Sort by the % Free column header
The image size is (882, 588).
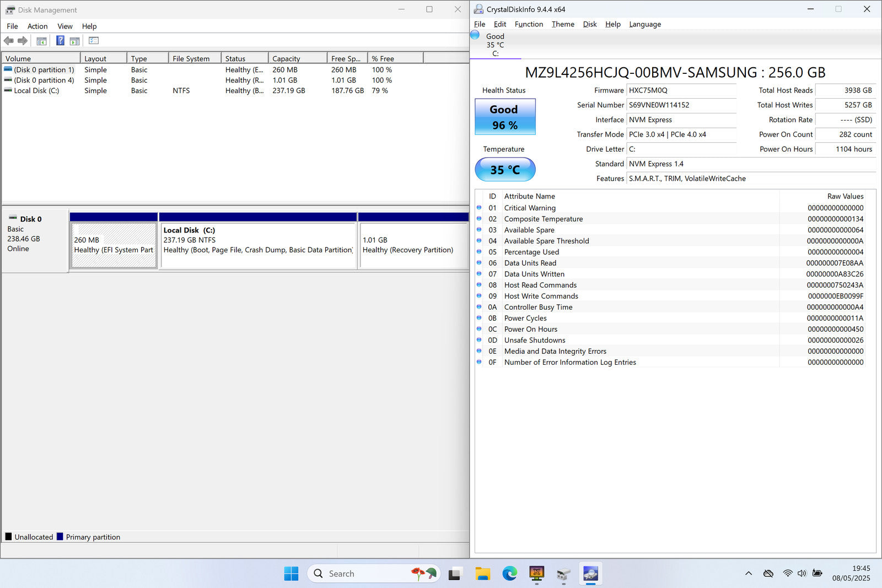pos(395,58)
